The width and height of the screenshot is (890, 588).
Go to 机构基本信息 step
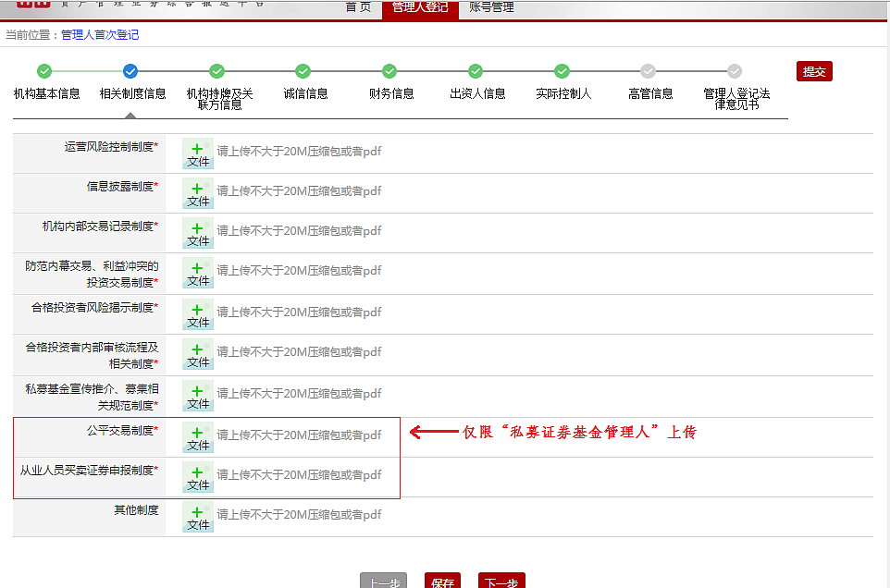(x=44, y=71)
